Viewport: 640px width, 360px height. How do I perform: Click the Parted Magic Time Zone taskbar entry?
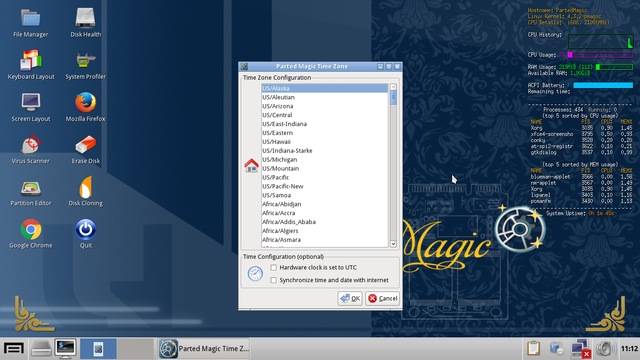(204, 349)
